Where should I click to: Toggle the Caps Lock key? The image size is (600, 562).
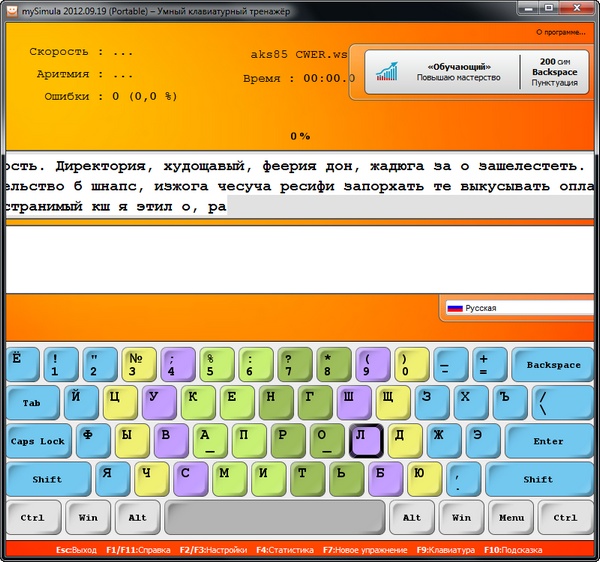tap(37, 441)
